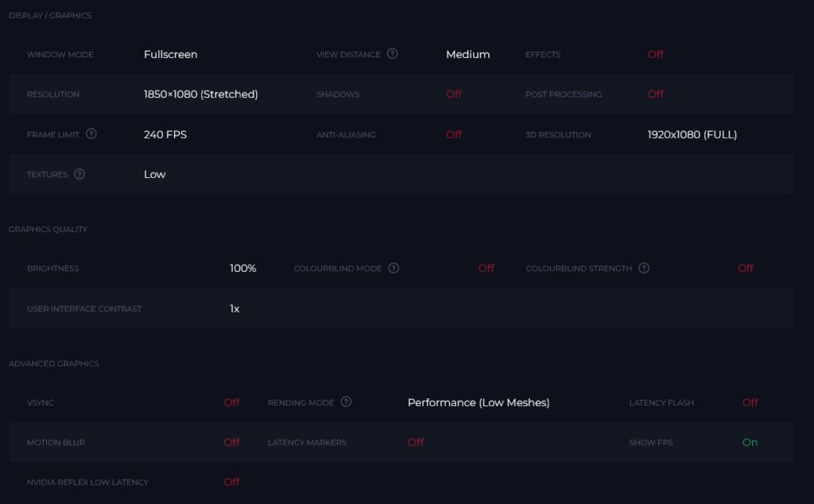This screenshot has width=814, height=504.
Task: Toggle the Latency Flash Off value
Action: tap(750, 402)
